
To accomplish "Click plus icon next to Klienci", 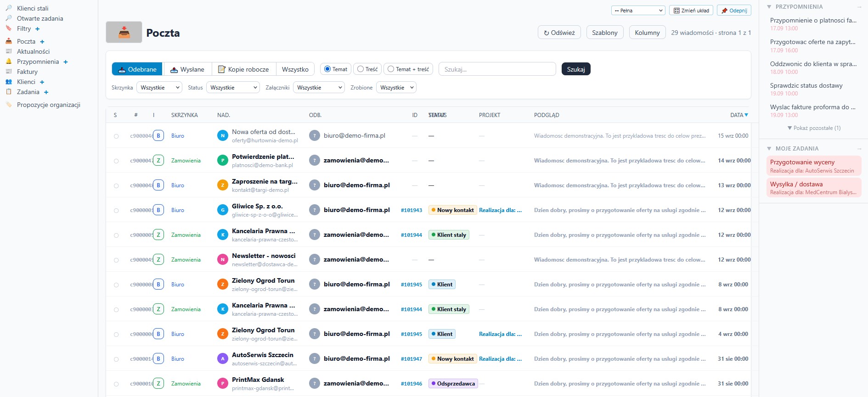I will (x=42, y=82).
